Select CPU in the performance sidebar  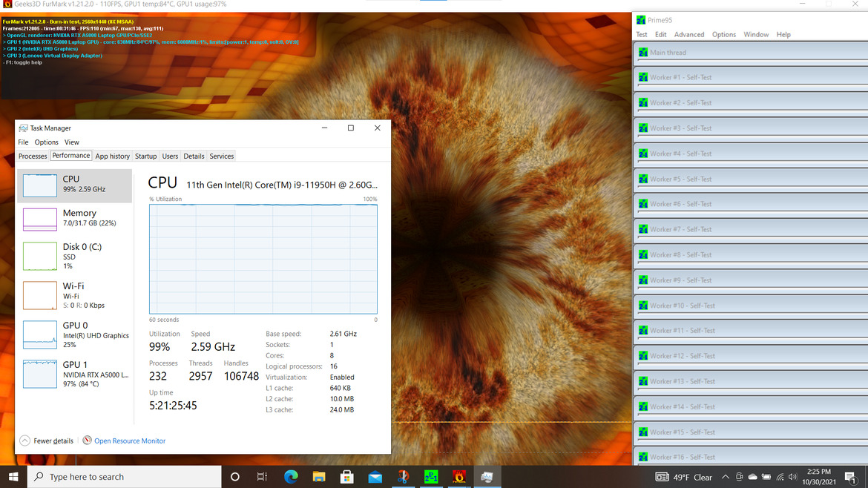(75, 185)
